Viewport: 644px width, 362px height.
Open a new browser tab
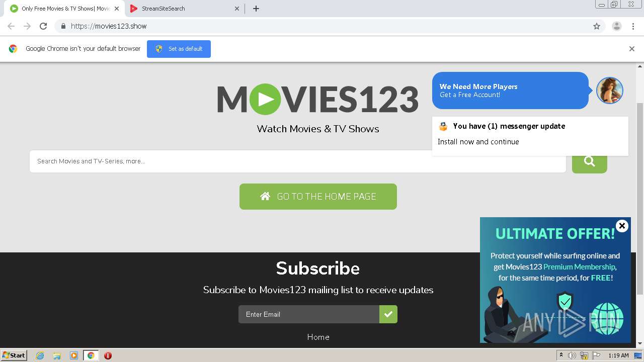tap(256, 9)
